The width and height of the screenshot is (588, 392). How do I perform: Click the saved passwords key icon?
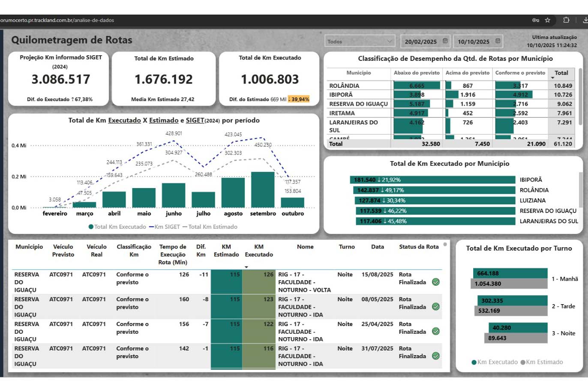tap(535, 20)
